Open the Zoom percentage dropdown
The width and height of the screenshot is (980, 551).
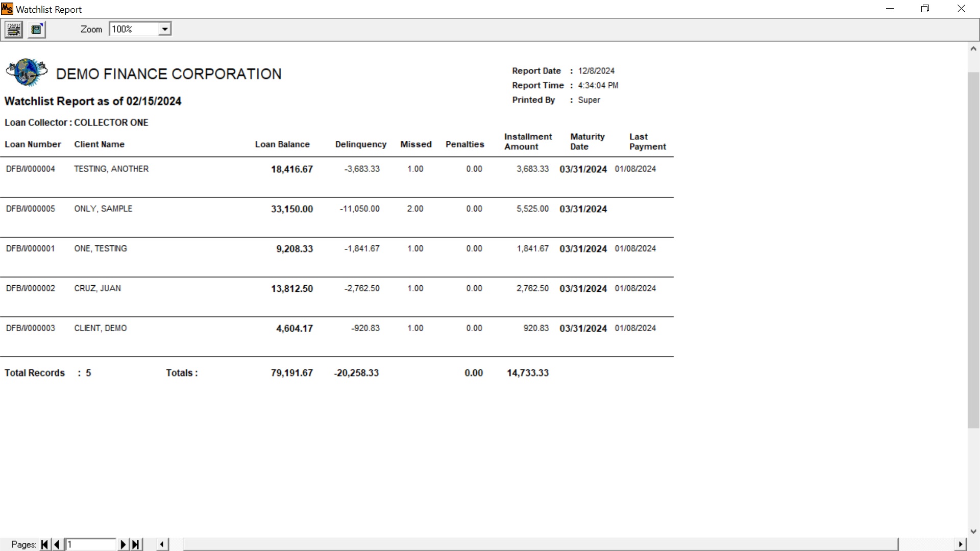tap(164, 29)
